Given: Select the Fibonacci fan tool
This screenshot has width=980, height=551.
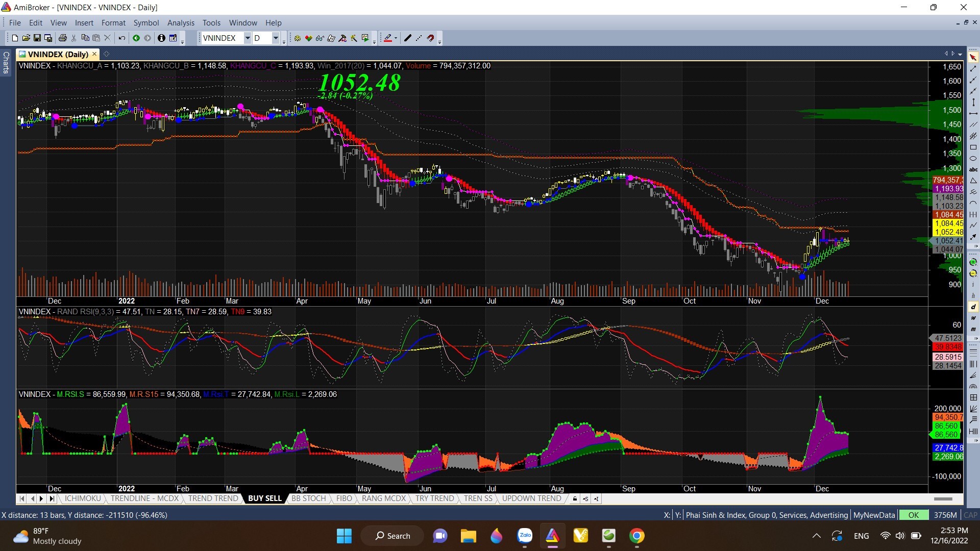Looking at the screenshot, I should click(x=973, y=375).
